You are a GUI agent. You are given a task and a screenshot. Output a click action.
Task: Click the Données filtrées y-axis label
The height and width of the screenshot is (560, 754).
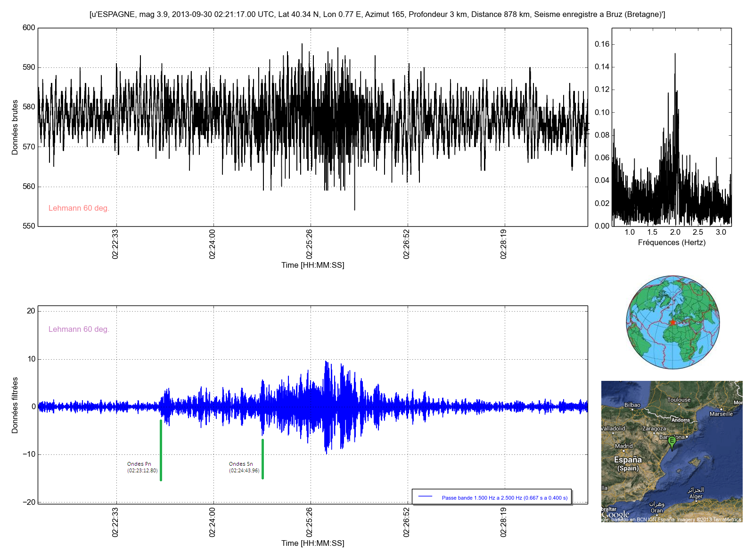coord(15,405)
